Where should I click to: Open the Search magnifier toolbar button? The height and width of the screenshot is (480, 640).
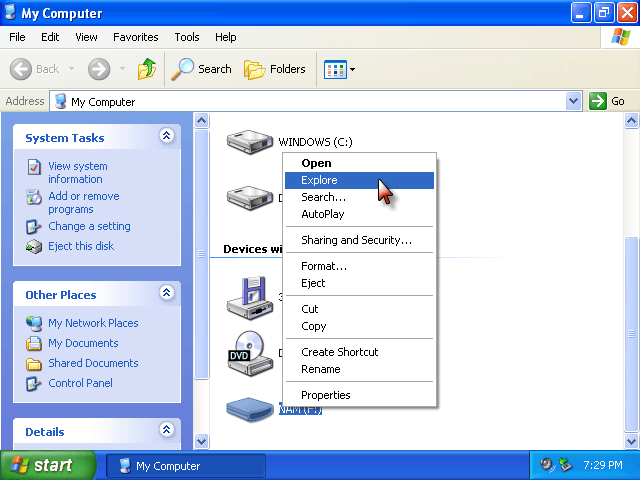coord(202,69)
